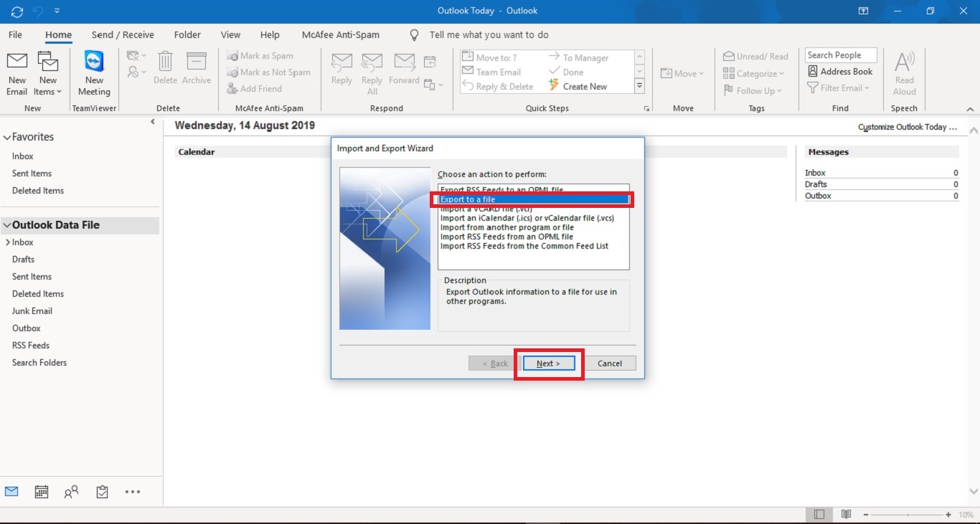The width and height of the screenshot is (980, 524).
Task: Select the Team Email quick step
Action: pos(491,72)
